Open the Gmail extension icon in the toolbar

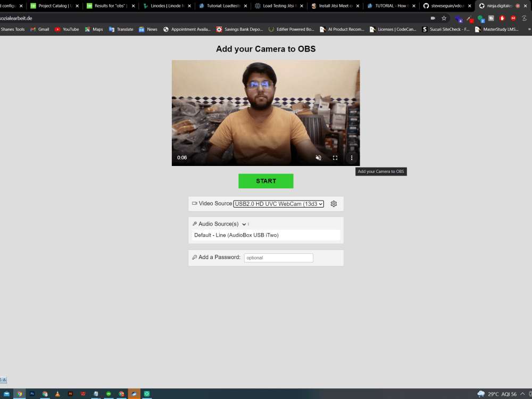tap(512, 18)
